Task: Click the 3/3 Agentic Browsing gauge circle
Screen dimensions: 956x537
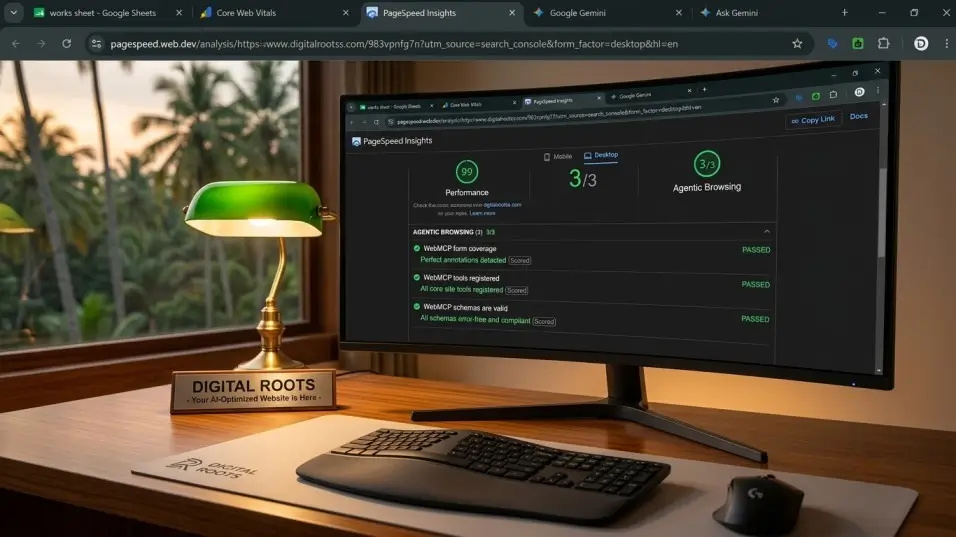Action: click(x=707, y=164)
